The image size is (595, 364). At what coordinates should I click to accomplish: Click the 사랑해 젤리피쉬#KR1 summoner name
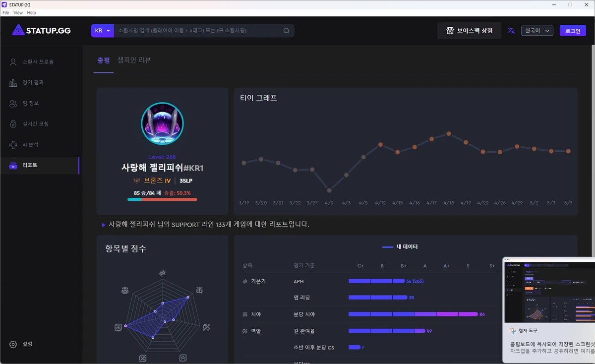coord(162,168)
